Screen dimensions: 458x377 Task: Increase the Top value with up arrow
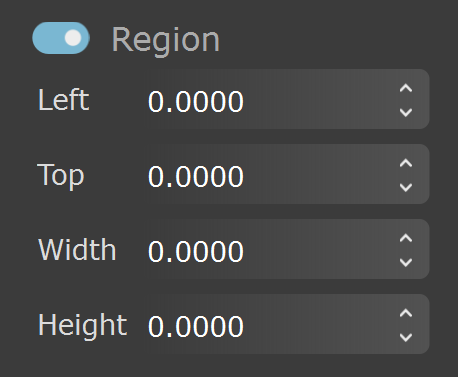406,163
